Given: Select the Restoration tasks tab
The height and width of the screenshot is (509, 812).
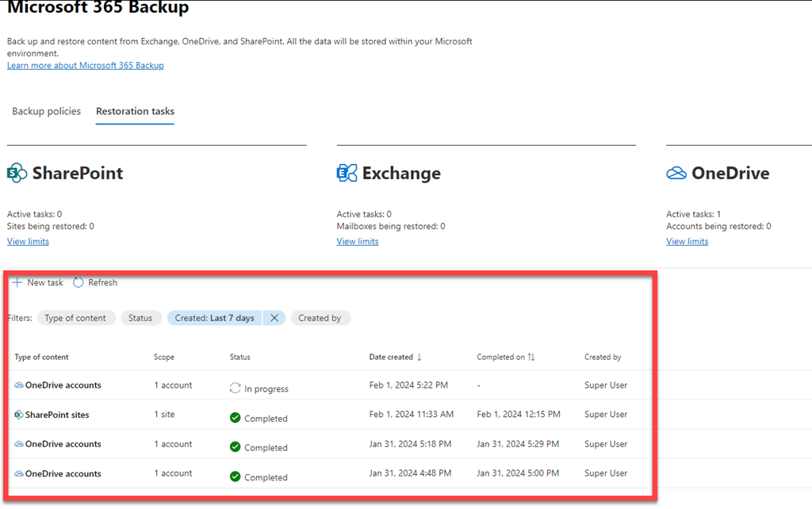Looking at the screenshot, I should coord(135,112).
